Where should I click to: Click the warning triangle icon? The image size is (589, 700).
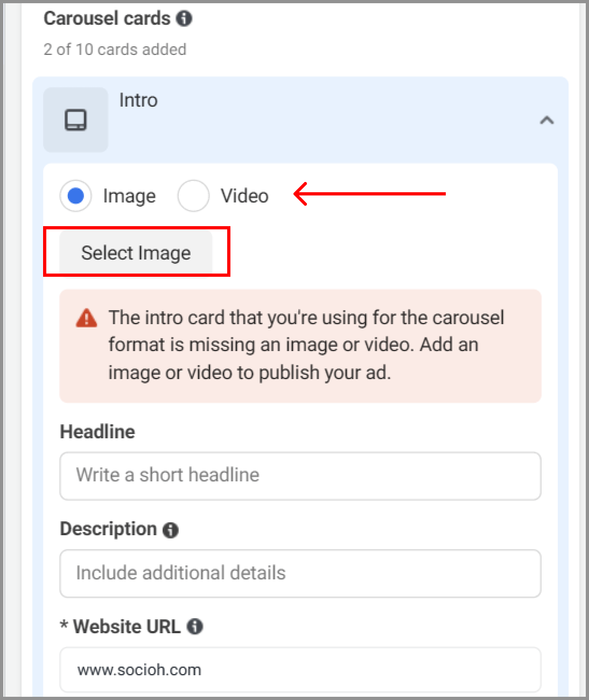click(87, 318)
